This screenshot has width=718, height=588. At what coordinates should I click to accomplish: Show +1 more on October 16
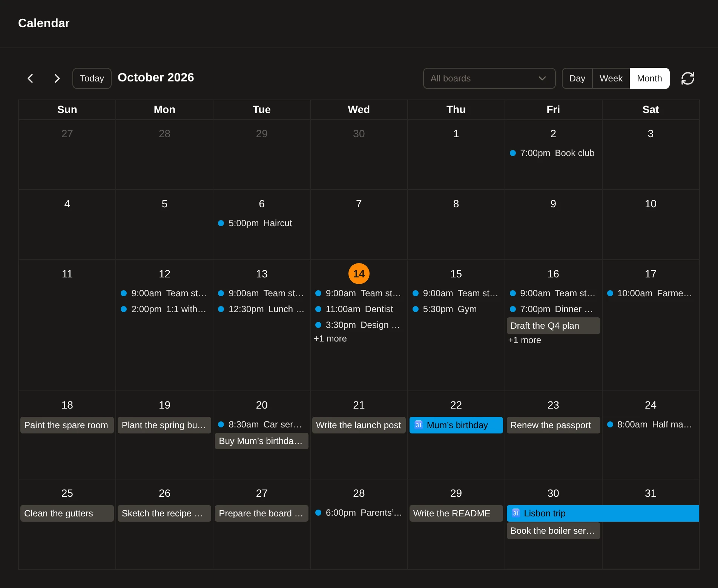(525, 340)
